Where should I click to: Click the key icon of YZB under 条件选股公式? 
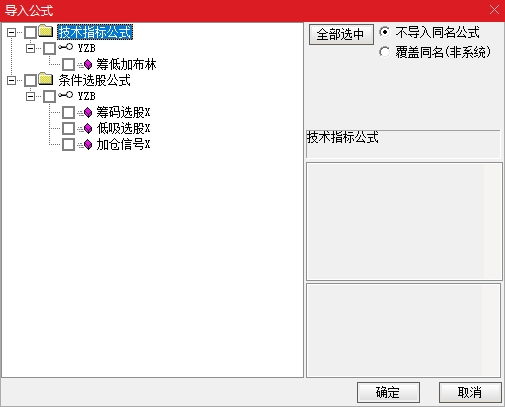click(65, 95)
